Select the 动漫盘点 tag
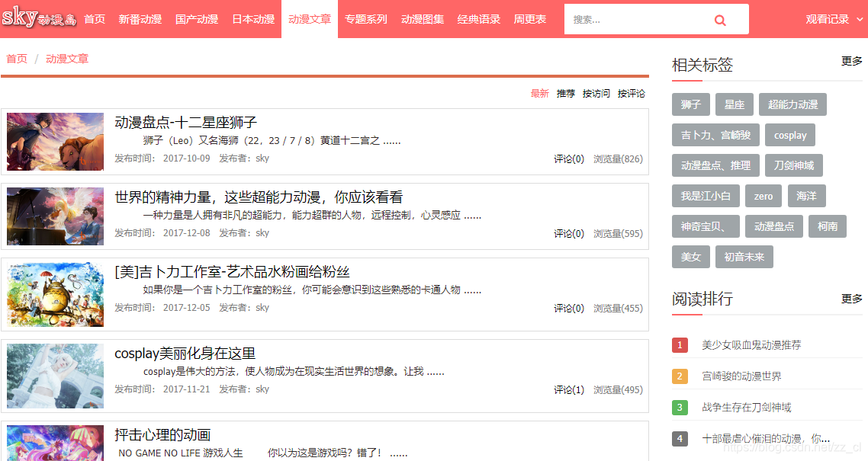 774,226
